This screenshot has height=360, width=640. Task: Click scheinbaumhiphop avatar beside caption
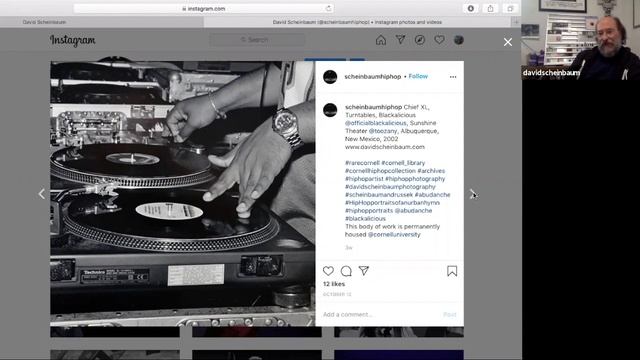(330, 110)
